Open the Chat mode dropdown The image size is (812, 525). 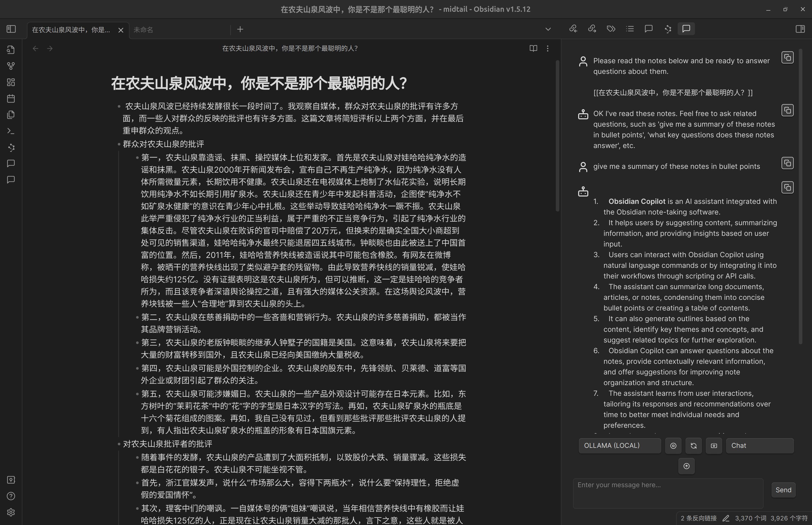[x=760, y=446]
